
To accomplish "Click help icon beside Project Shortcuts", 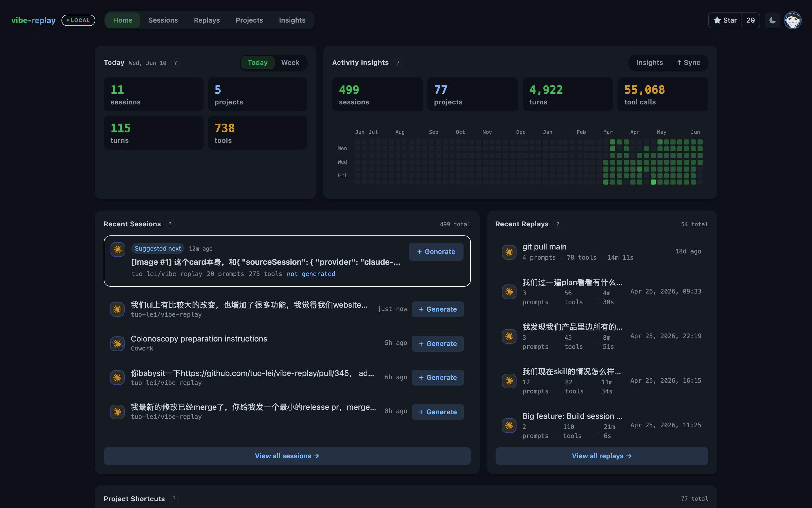I will (174, 499).
